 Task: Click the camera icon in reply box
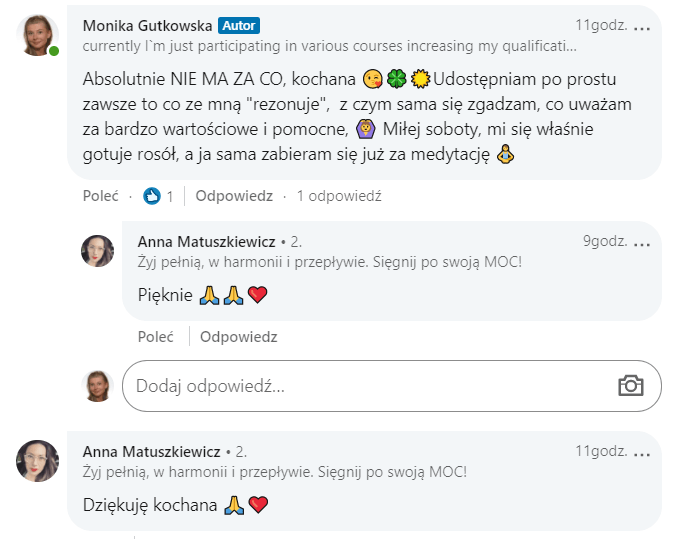point(630,386)
